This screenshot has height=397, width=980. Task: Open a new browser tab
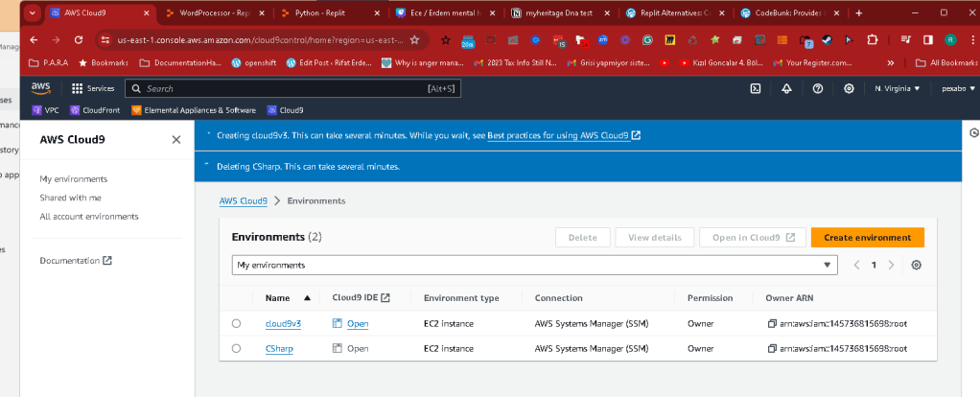pos(859,12)
